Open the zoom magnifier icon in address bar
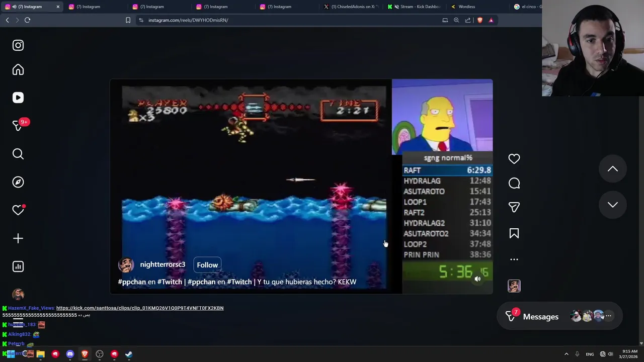 (x=456, y=20)
